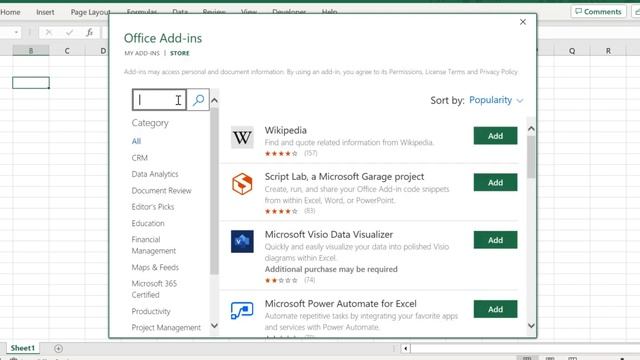Add the Script Lab add-in

point(495,182)
